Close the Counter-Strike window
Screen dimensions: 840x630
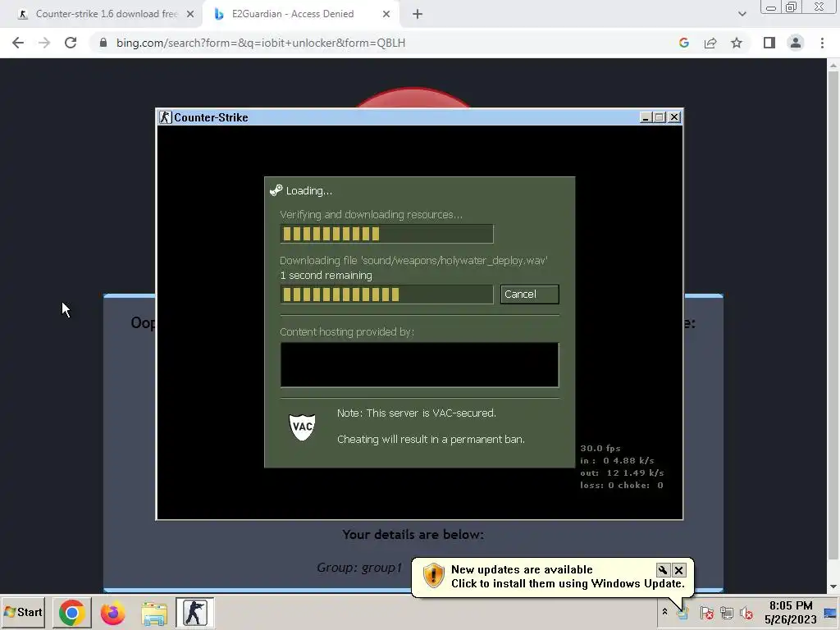pos(674,117)
